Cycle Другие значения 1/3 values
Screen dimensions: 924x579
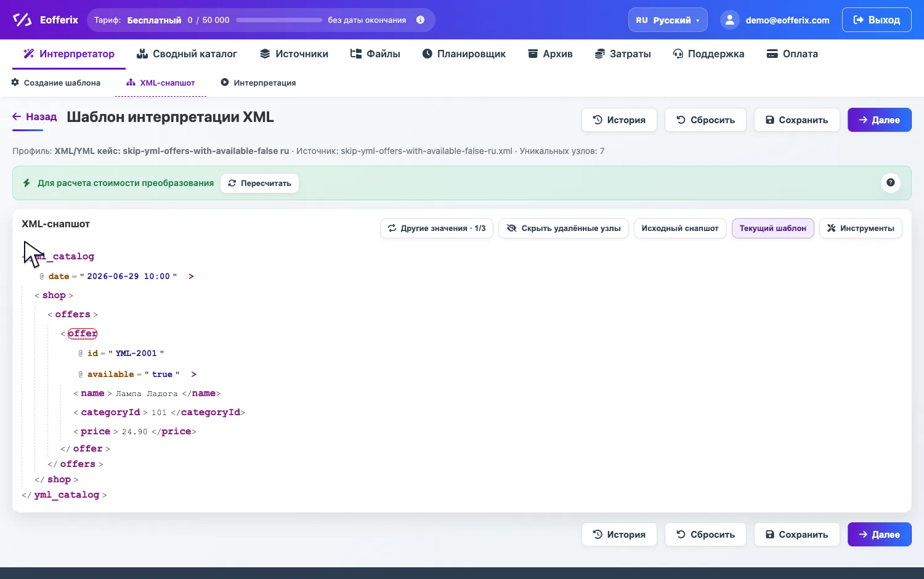tap(436, 229)
